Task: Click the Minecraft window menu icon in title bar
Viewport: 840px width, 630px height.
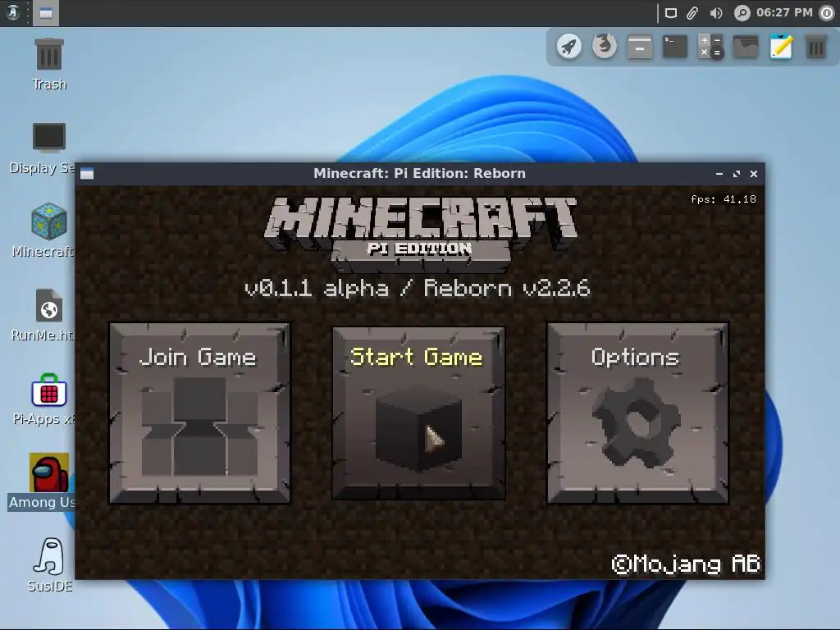Action: 87,174
